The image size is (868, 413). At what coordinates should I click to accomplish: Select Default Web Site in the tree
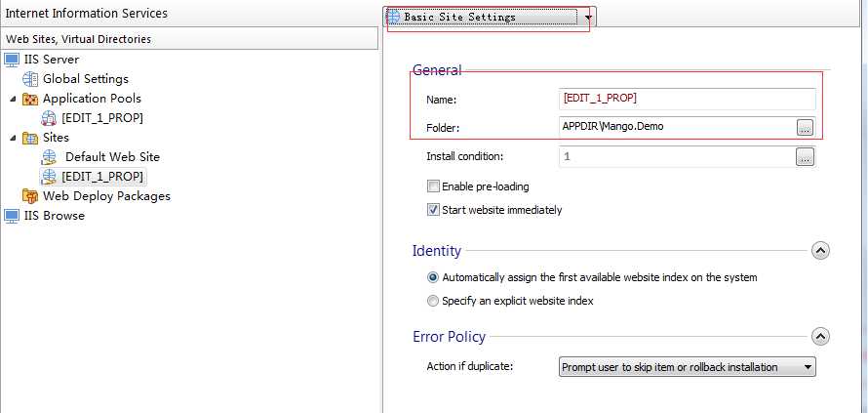112,157
